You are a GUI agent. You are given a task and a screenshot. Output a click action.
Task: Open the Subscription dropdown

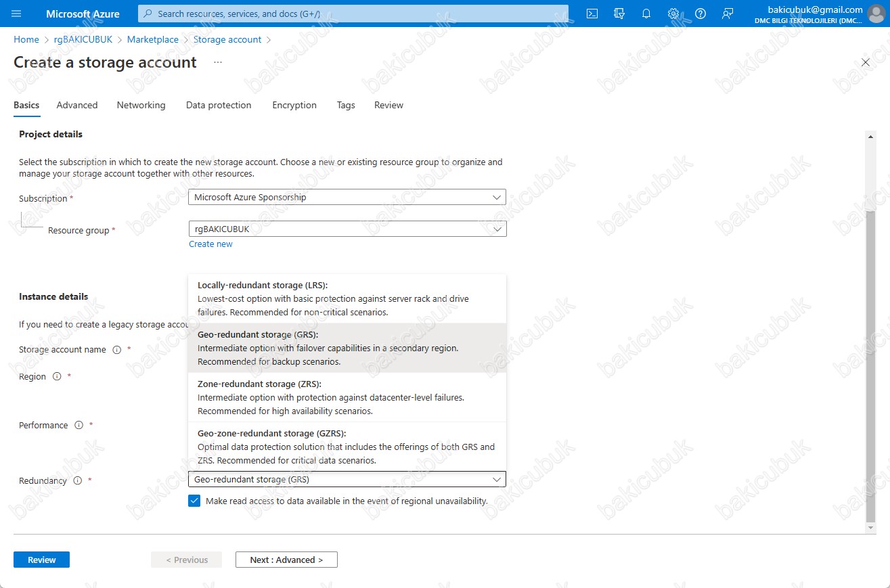347,197
